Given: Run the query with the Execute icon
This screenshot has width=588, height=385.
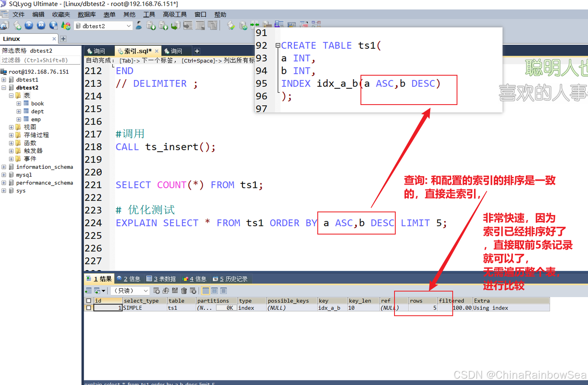Looking at the screenshot, I should click(28, 25).
